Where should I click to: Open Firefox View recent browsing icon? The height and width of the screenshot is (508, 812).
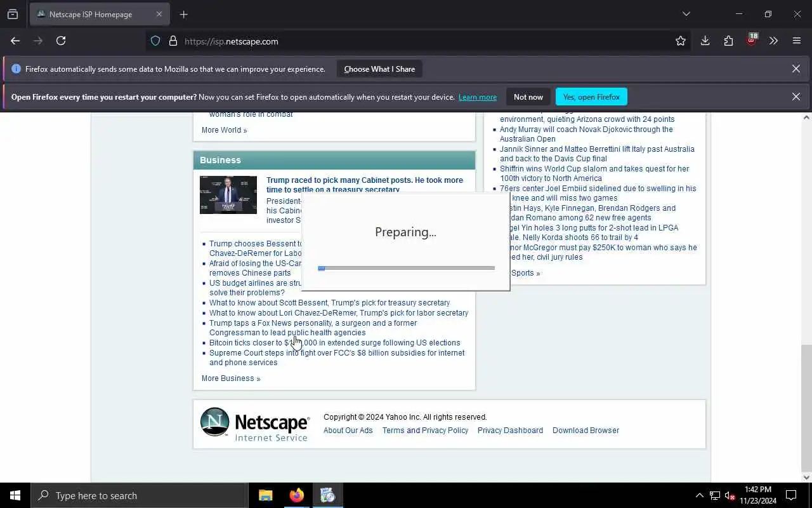click(x=13, y=14)
